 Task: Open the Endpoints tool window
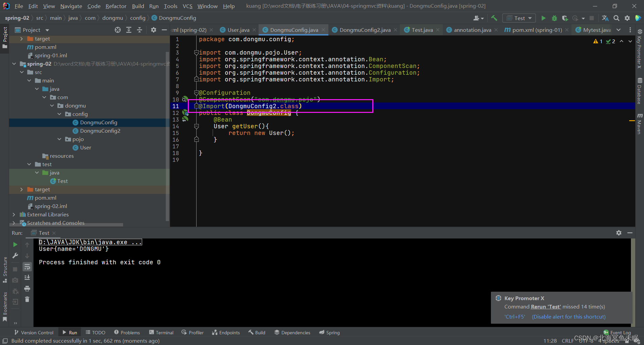226,332
